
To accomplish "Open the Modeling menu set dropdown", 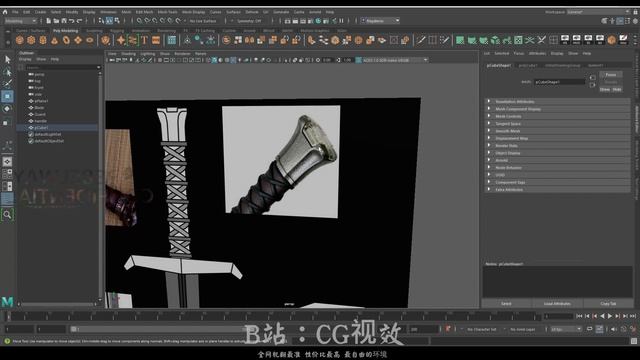I will [20, 20].
